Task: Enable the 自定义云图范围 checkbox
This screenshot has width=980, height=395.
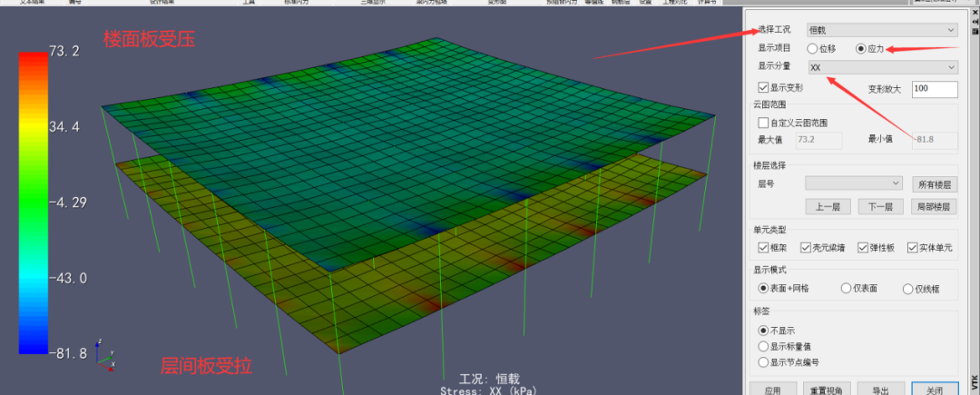Action: (762, 123)
